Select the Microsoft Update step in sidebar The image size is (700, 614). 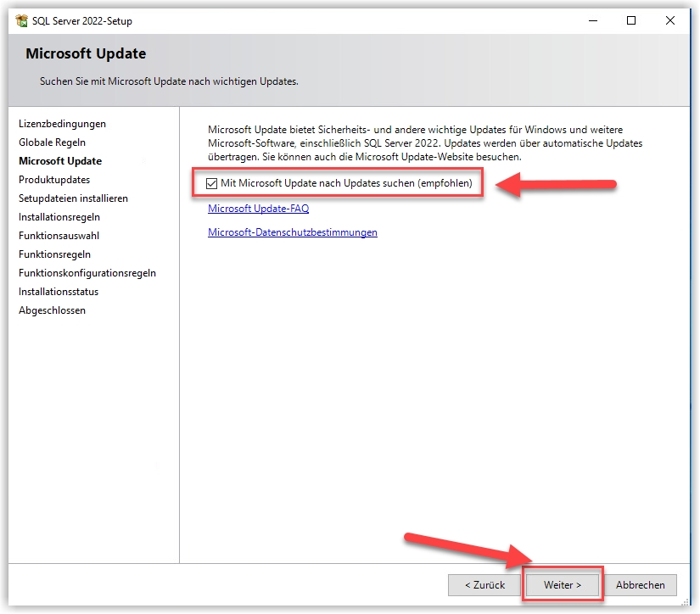pyautogui.click(x=60, y=161)
